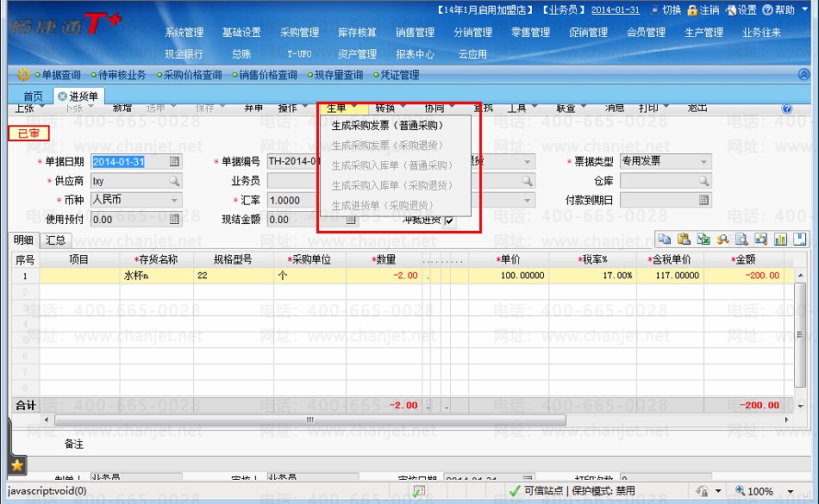The image size is (819, 504).
Task: Click the browser zoom magnifier icon at 100%
Action: (x=741, y=490)
